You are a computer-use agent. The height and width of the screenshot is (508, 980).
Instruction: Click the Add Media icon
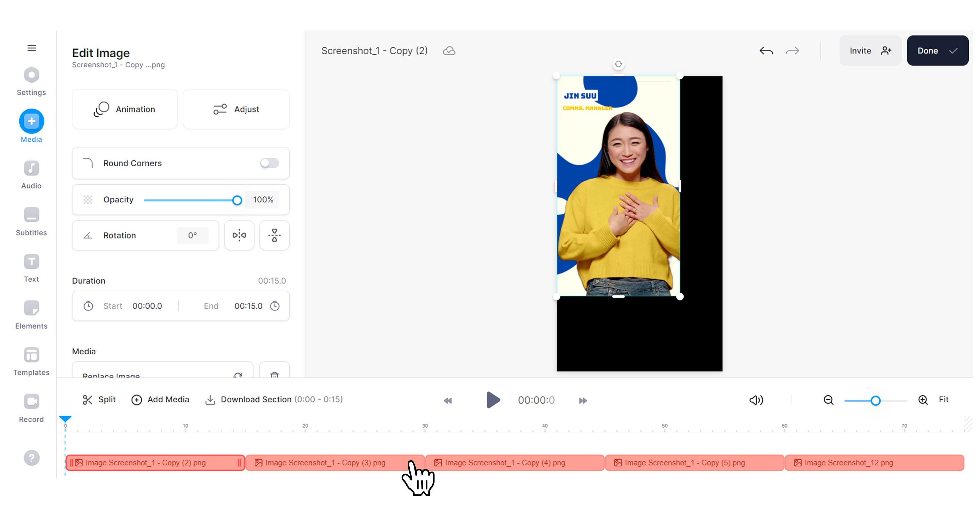point(136,399)
